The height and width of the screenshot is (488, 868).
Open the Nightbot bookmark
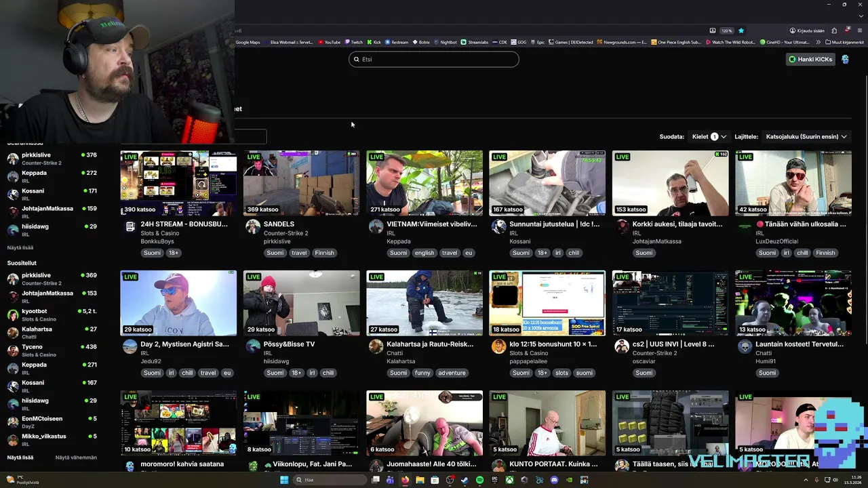tap(446, 42)
